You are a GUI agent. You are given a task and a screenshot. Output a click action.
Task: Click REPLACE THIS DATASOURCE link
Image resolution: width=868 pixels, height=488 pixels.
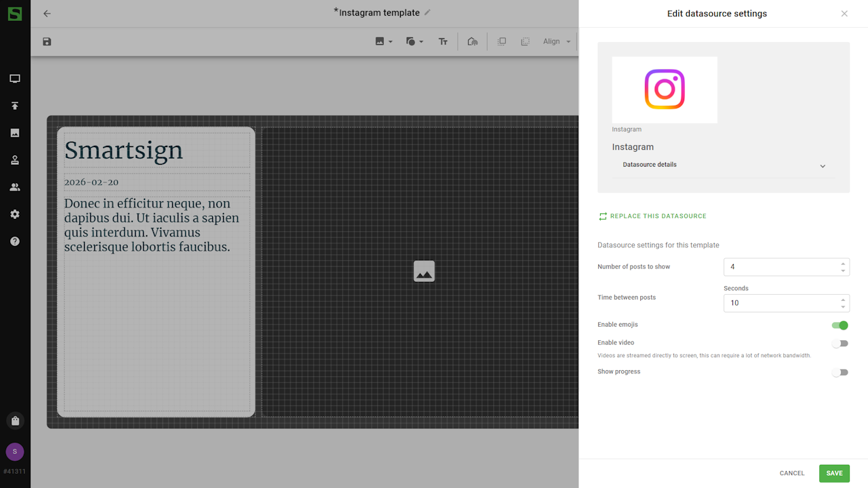pos(652,216)
